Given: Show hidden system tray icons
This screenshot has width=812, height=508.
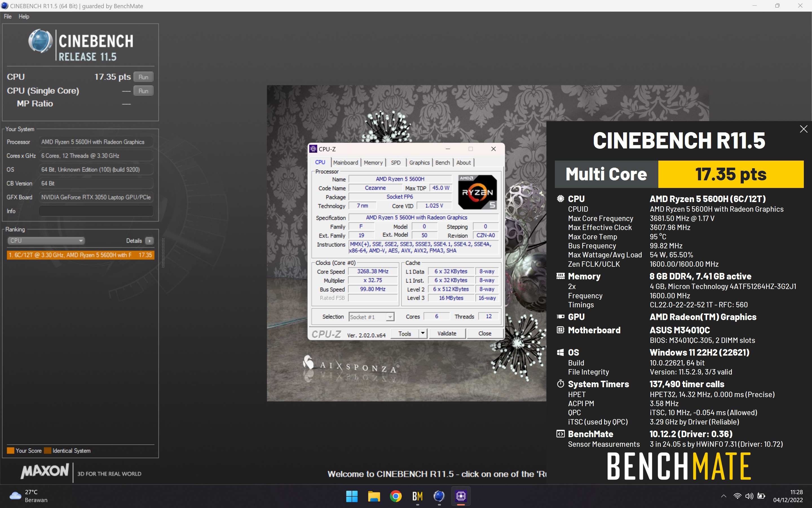Looking at the screenshot, I should coord(724,496).
